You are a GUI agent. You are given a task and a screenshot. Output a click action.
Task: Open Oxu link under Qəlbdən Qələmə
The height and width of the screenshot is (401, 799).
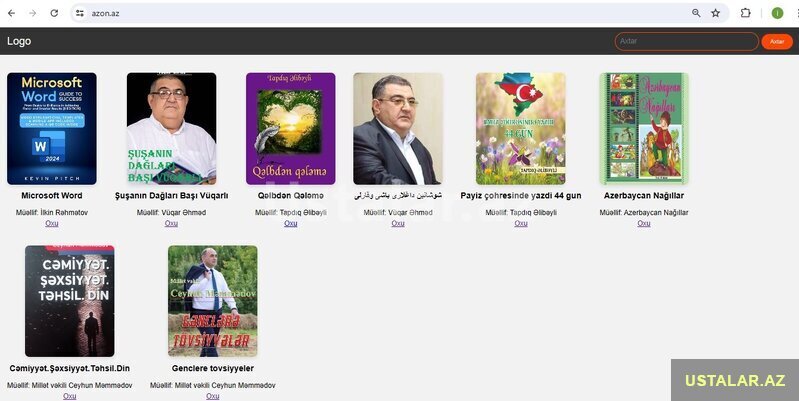pos(290,223)
